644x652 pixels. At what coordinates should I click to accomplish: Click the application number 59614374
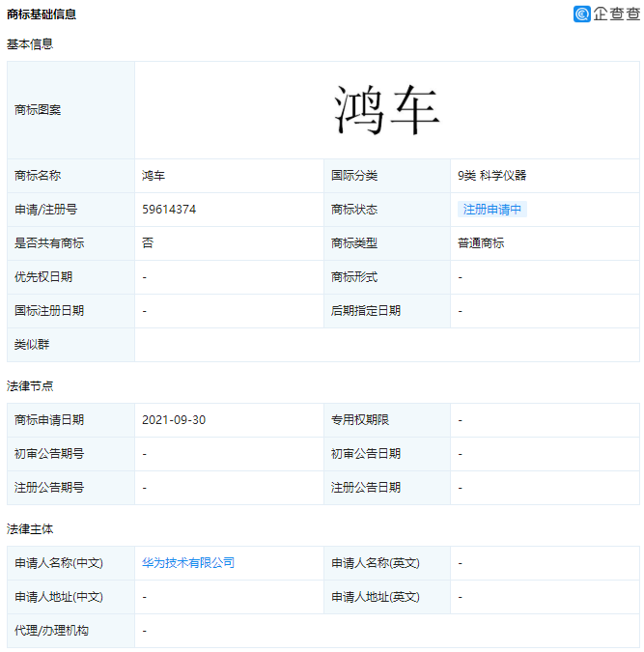(x=169, y=210)
